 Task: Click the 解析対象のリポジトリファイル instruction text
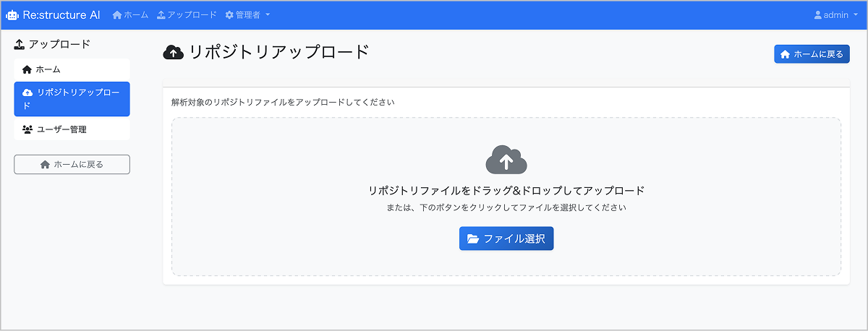283,102
